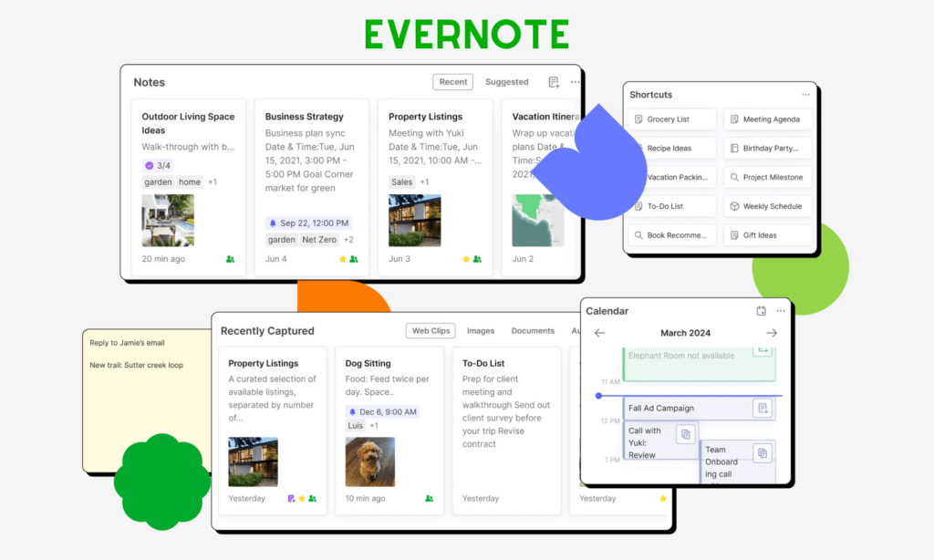Switch to the Images tab in Recently Captured
Viewport: 934px width, 560px height.
tap(481, 331)
